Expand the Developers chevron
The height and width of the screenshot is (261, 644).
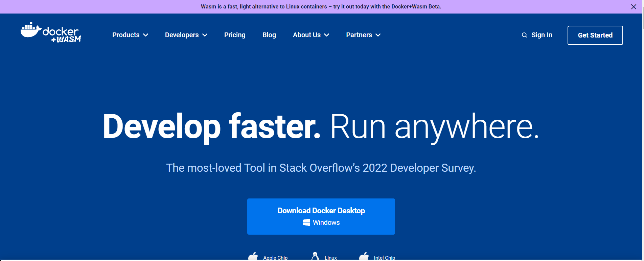205,35
